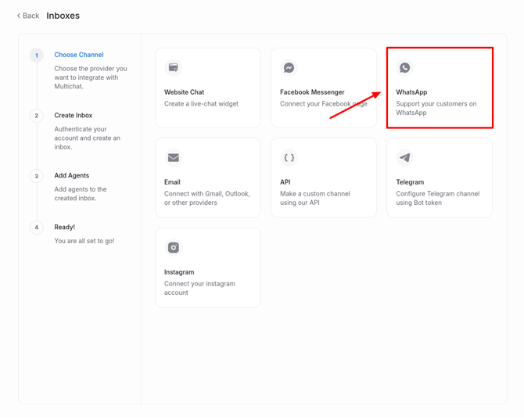Click the Website Chat card title

[185, 92]
